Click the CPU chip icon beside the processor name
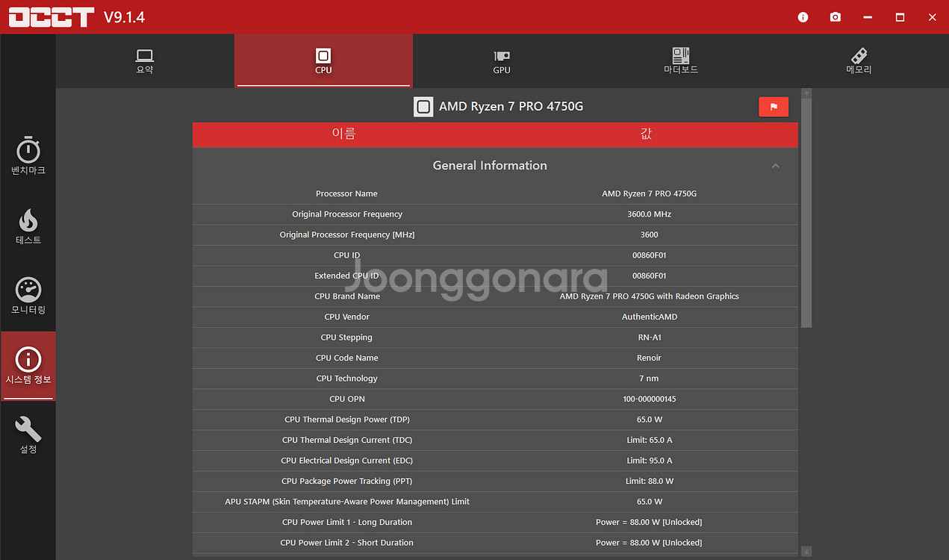The image size is (949, 560). [x=423, y=106]
